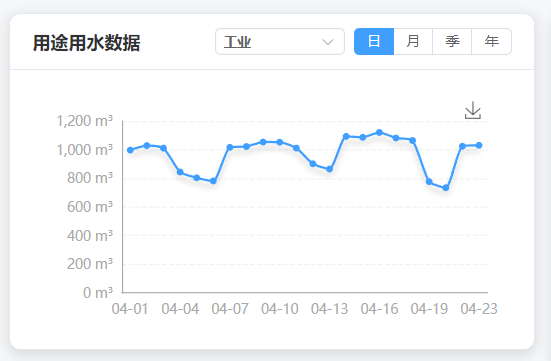
Task: Switch to 季 quarterly view
Action: tap(452, 41)
